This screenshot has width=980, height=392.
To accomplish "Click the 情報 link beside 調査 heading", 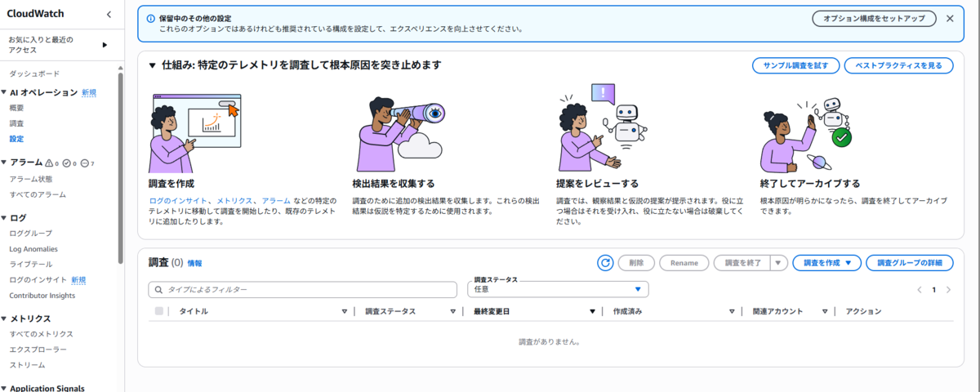I will (194, 264).
